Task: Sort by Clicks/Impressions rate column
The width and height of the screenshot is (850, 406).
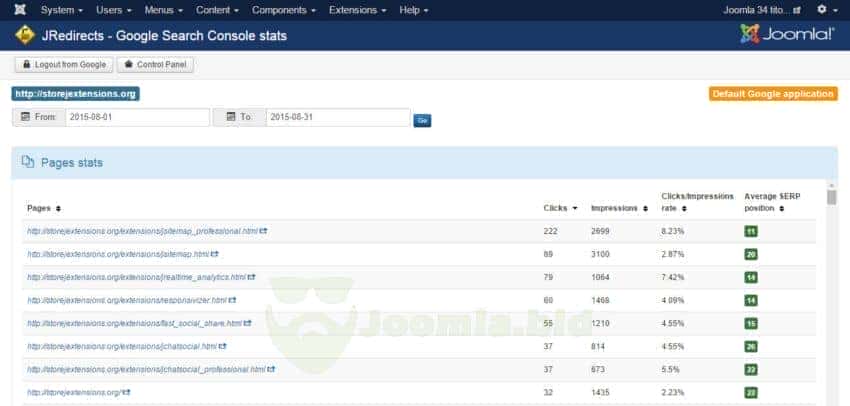Action: 698,202
